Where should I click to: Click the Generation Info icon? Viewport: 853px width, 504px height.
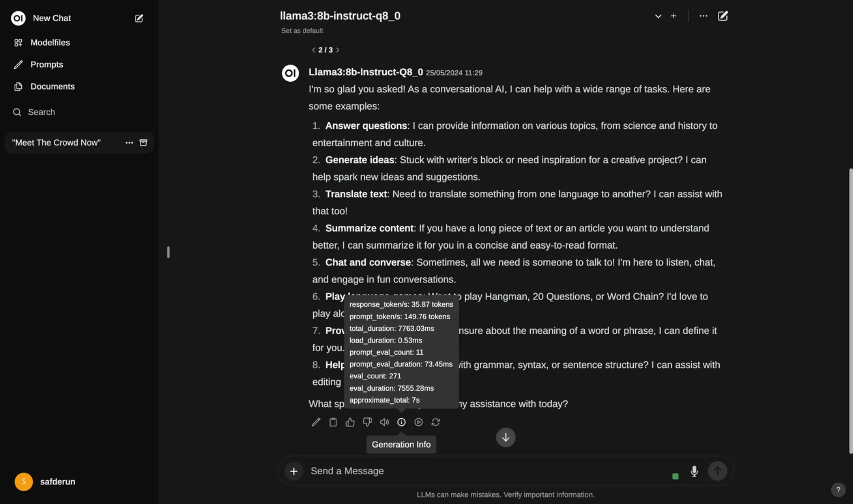(x=402, y=422)
